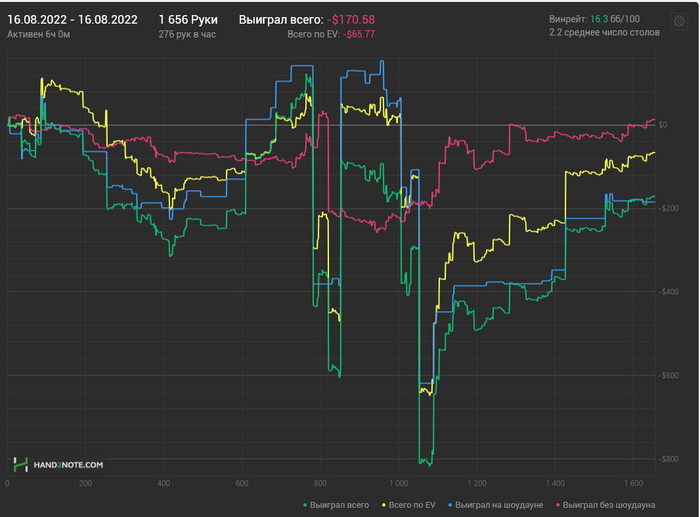Toggle the 'Выиграл на шоудауне' blue legend series
Image resolution: width=700 pixels, height=517 pixels.
tap(496, 505)
